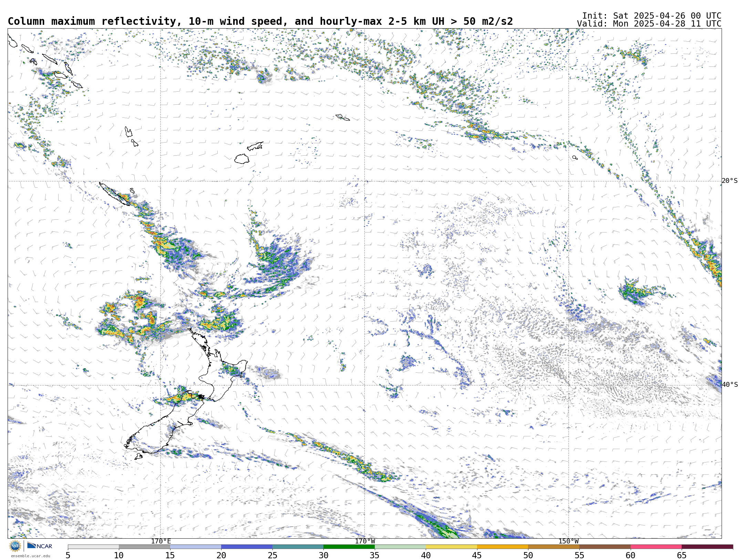Image resolution: width=744 pixels, height=560 pixels.
Task: Click the '170°E' longitude label
Action: coord(161,541)
